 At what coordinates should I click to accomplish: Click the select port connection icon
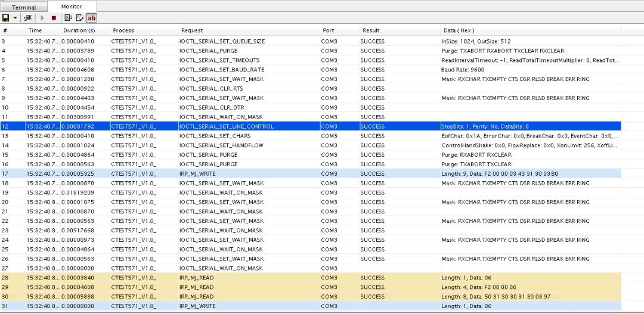(x=27, y=18)
